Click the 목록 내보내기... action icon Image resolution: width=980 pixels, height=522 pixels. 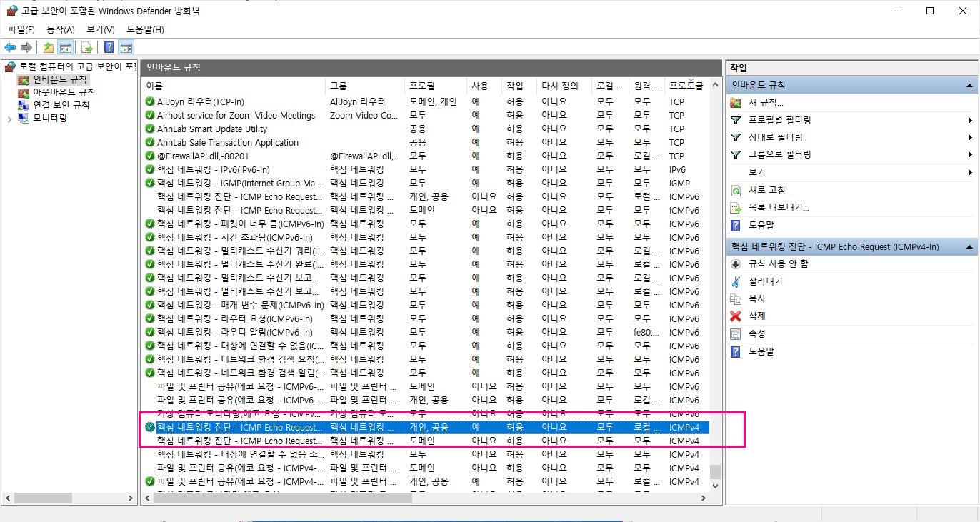[736, 208]
